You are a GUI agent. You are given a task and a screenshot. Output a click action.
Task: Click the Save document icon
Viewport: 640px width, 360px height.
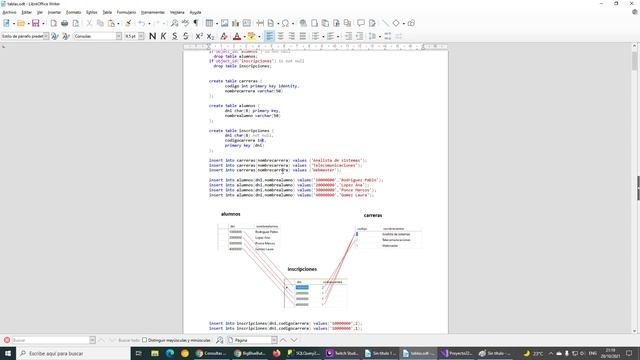36,23
